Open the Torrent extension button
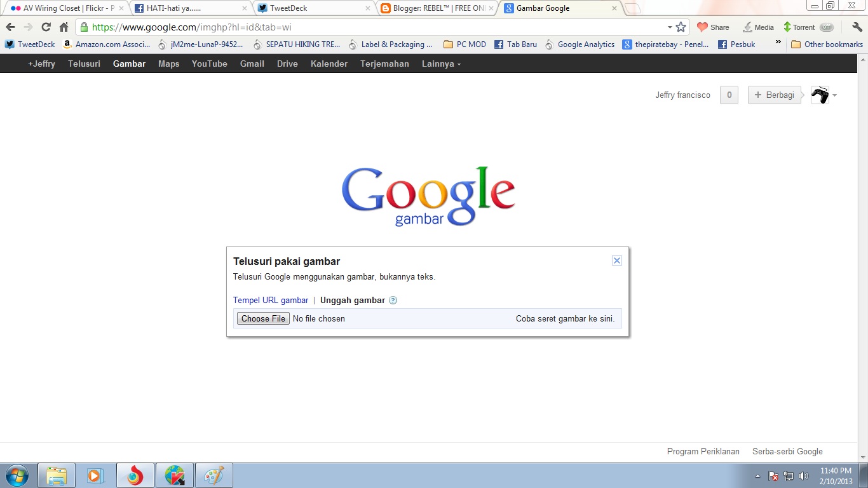The image size is (868, 488). click(x=808, y=27)
